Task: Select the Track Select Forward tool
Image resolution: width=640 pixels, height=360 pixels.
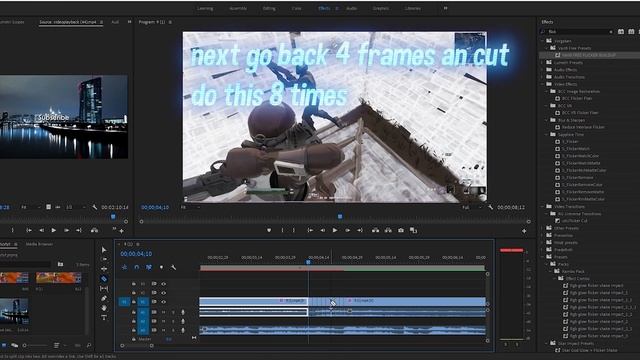Action: coord(104,259)
